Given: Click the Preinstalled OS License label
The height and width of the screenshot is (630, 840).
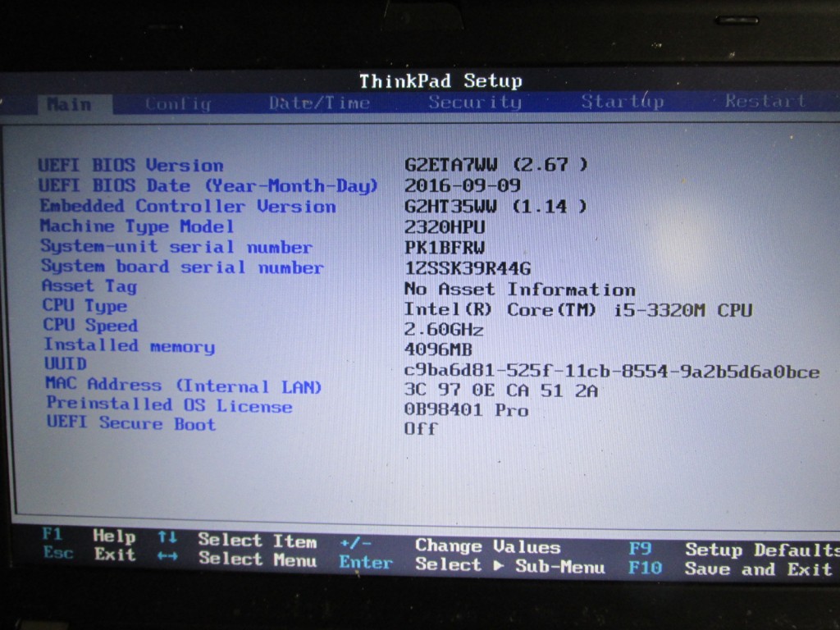Looking at the screenshot, I should [169, 404].
